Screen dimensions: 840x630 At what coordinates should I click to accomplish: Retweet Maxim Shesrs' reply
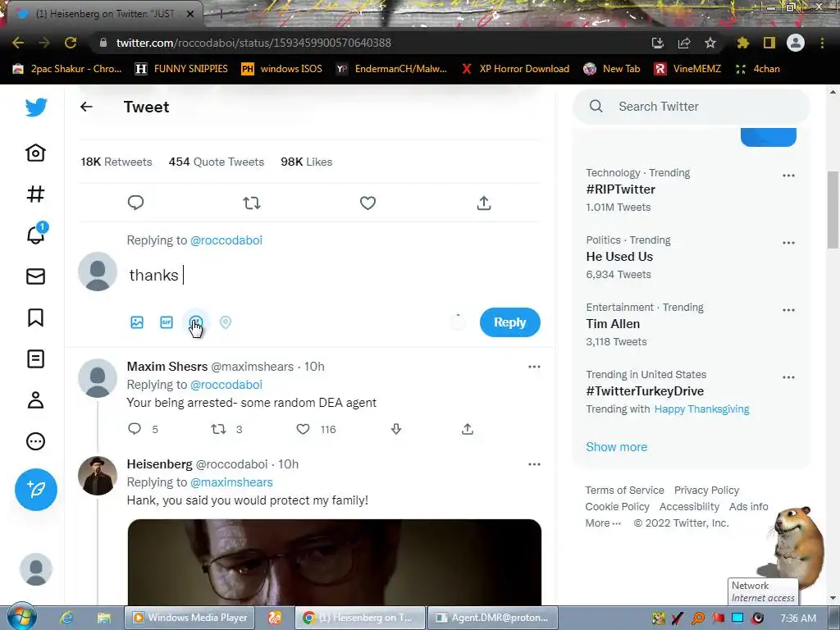click(x=218, y=428)
